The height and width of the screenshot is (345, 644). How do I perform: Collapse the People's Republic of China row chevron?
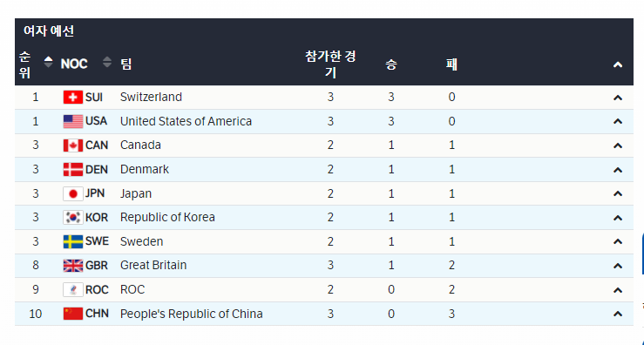618,315
